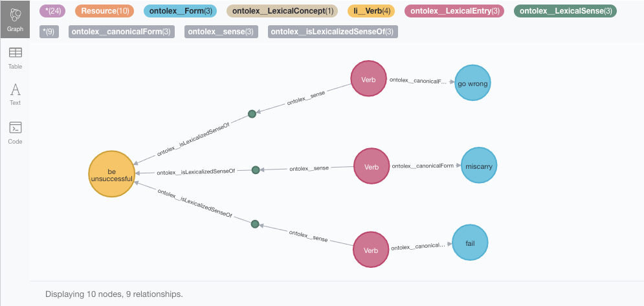
Task: Click the ontolex__LexicalEntry(3) label tag
Action: coord(455,11)
